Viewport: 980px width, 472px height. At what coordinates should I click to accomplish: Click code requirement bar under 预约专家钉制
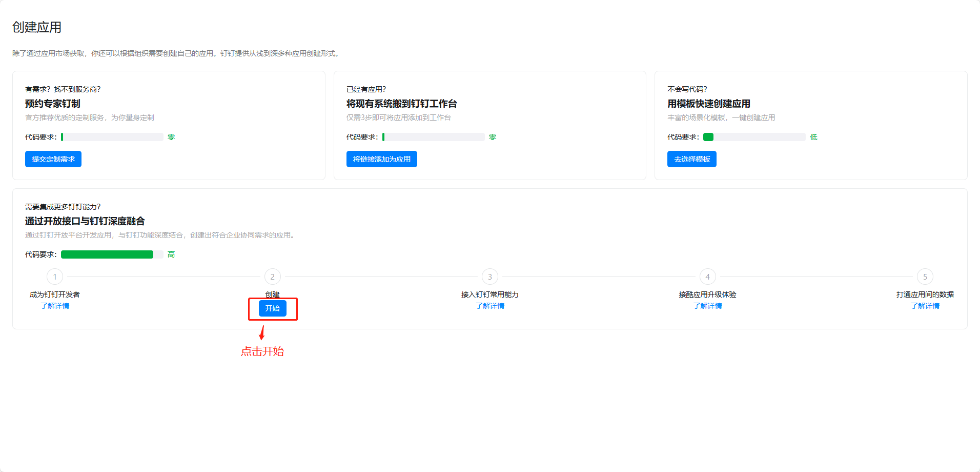coord(112,137)
